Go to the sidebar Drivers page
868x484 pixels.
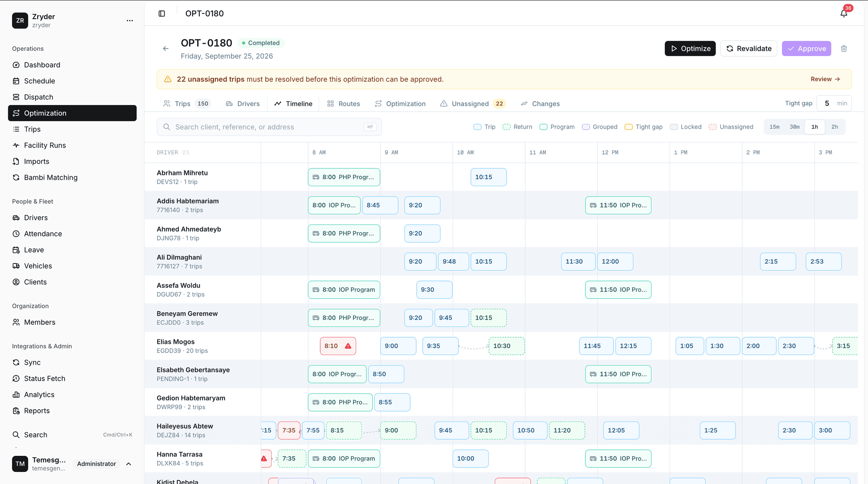(x=72, y=217)
